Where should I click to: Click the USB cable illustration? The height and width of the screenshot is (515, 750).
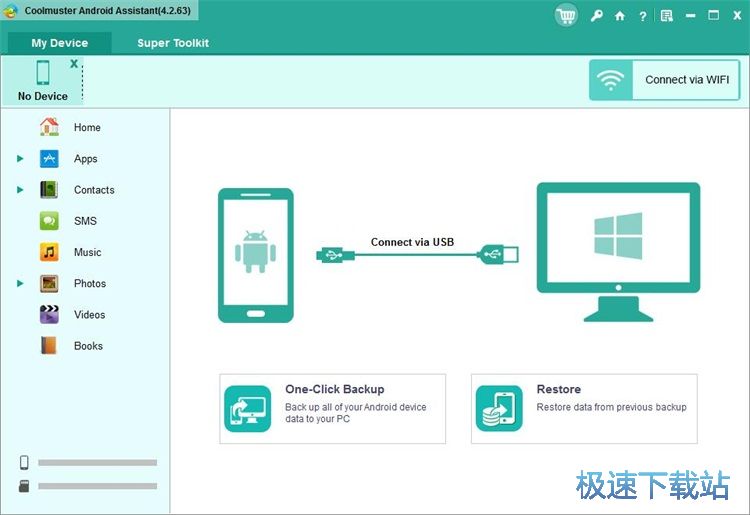coord(417,254)
